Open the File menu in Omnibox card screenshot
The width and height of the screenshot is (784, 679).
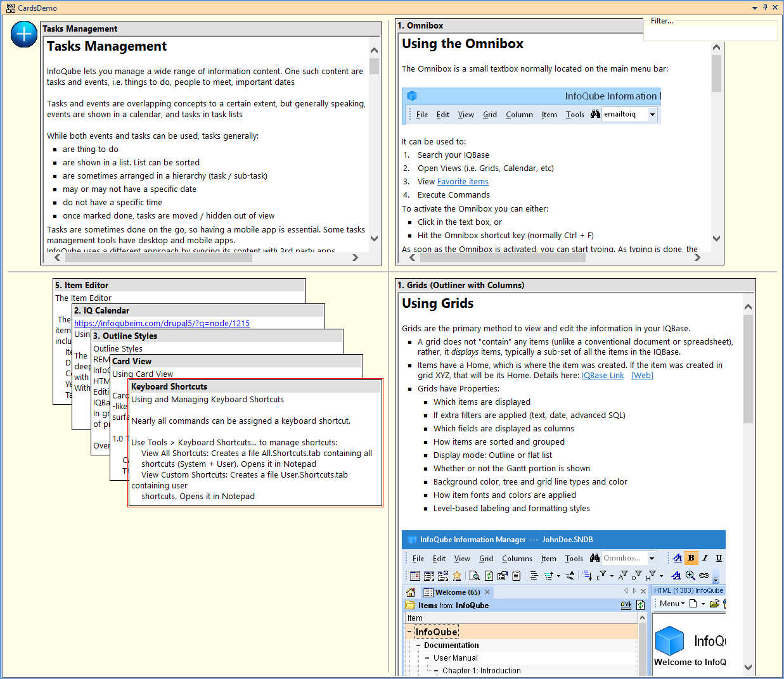coord(422,115)
